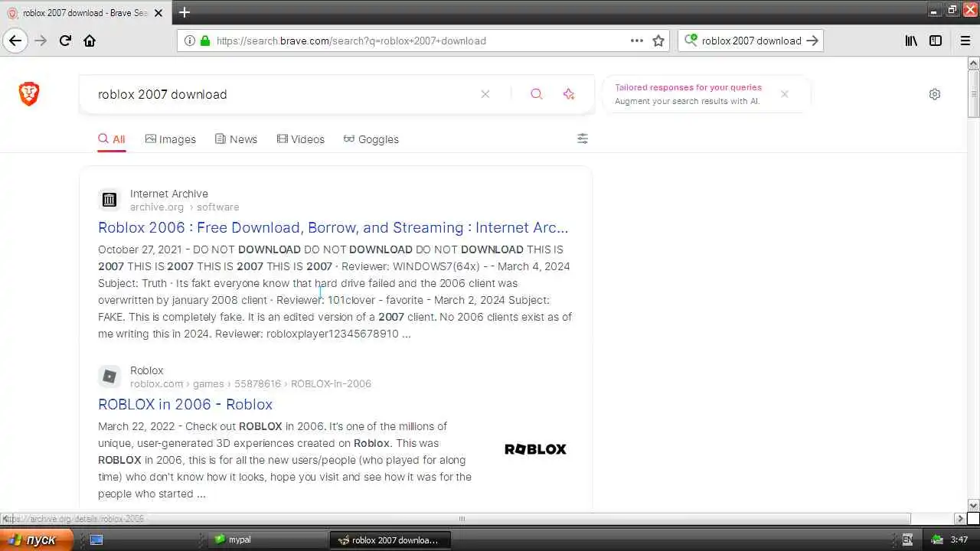Viewport: 980px width, 551px height.
Task: Click the archive.org › software breadcrumb
Action: pos(185,207)
